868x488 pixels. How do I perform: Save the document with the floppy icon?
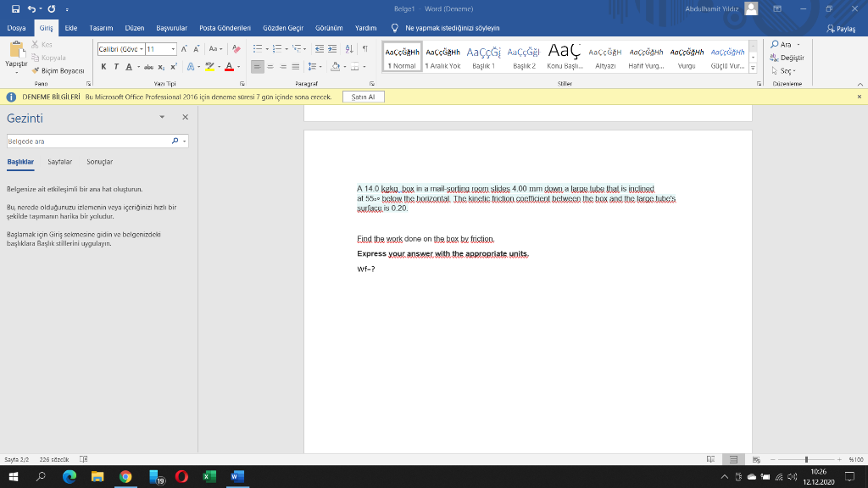point(15,8)
